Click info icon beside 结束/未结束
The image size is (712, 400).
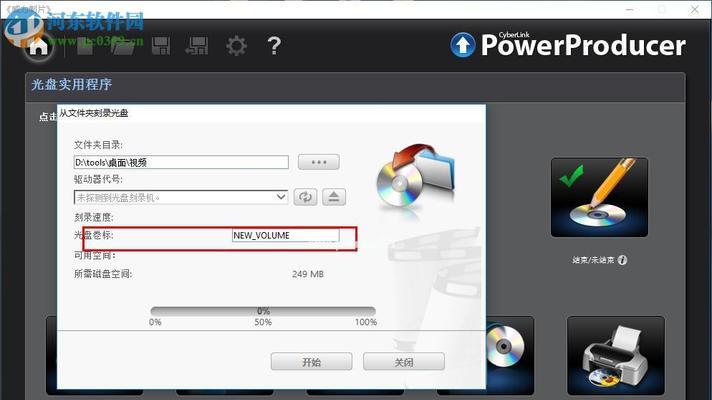click(623, 260)
